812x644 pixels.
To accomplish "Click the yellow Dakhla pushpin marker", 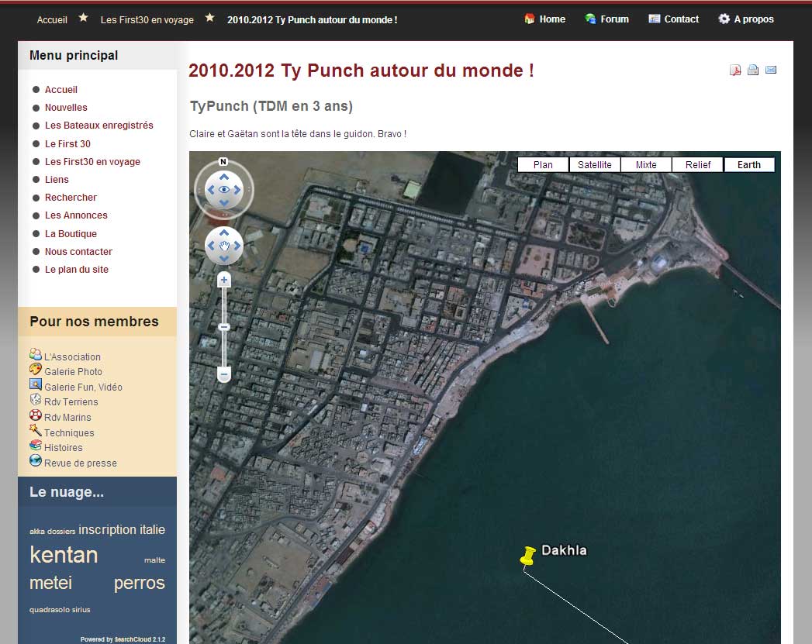I will point(528,556).
